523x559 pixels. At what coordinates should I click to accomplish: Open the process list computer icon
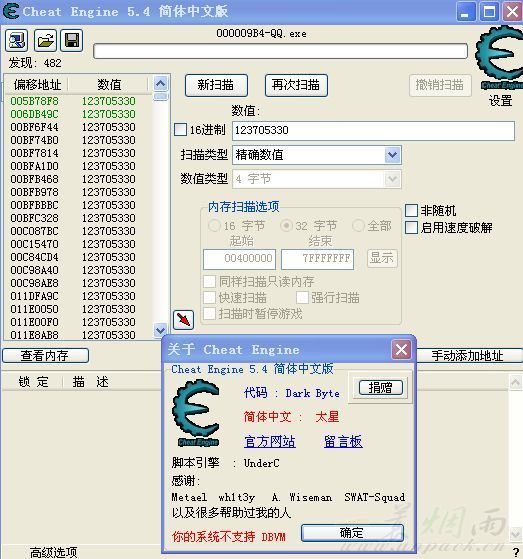(16, 40)
